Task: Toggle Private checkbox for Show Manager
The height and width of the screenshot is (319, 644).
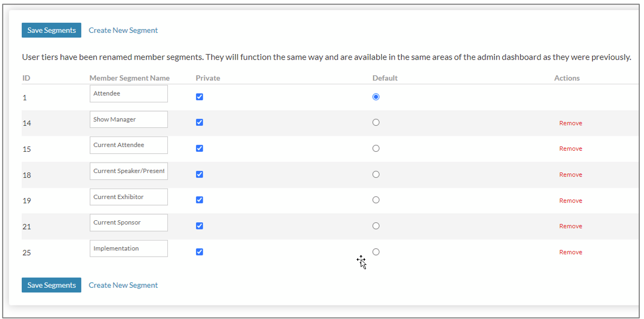Action: [200, 123]
